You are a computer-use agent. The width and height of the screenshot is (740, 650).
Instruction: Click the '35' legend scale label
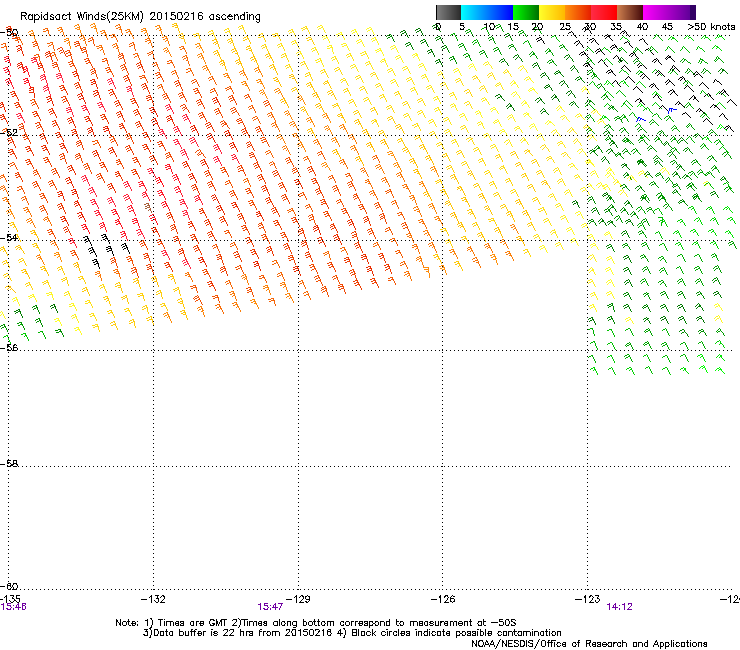coord(616,27)
